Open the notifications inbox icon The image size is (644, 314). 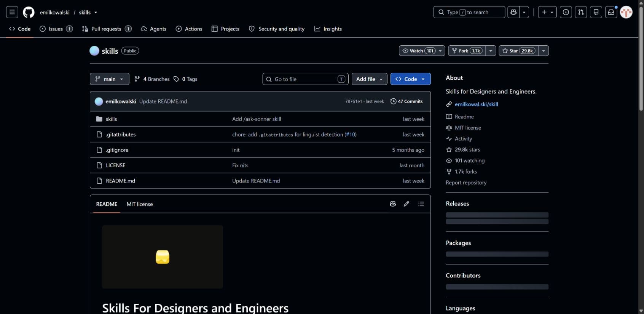[x=611, y=12]
